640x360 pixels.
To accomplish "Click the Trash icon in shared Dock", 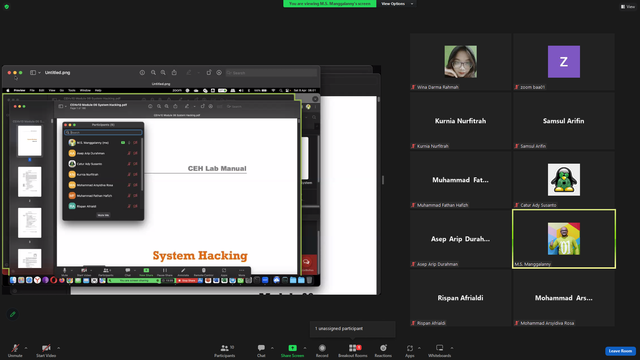I will click(309, 280).
